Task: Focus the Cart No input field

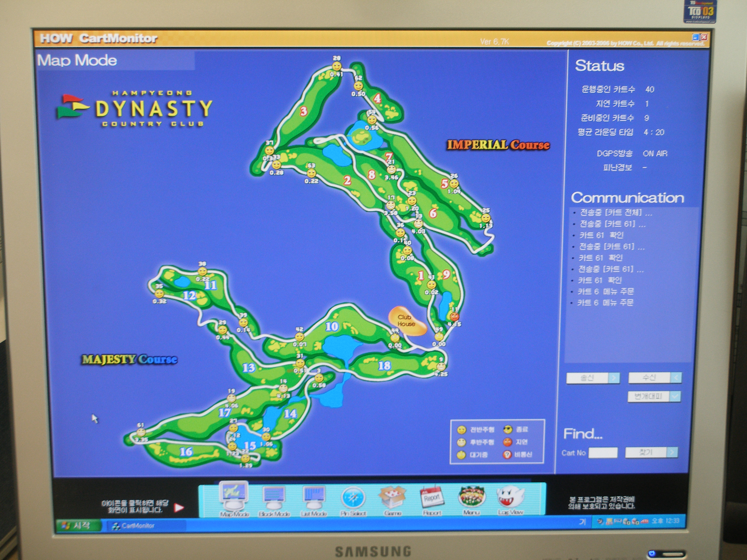Action: pos(603,453)
